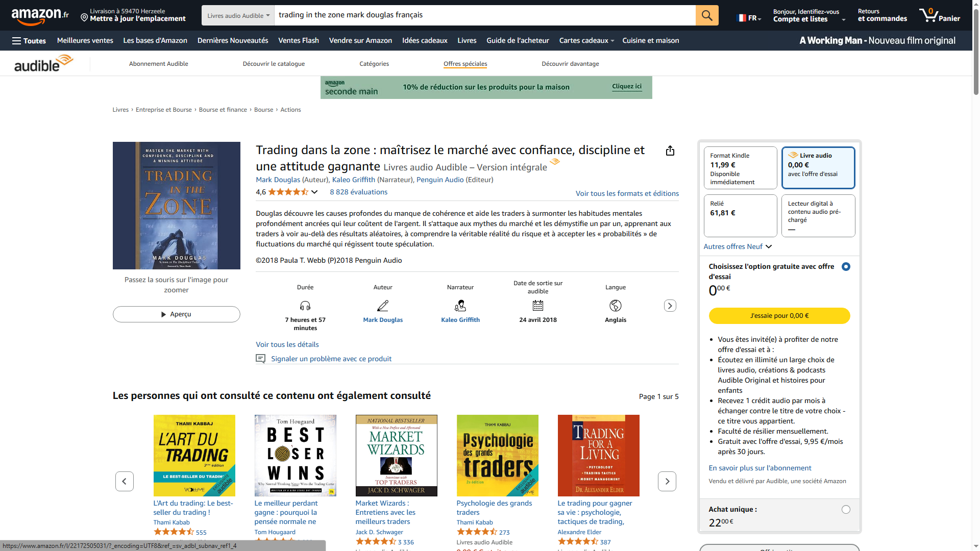Click the orange search magnifier button

pos(706,15)
